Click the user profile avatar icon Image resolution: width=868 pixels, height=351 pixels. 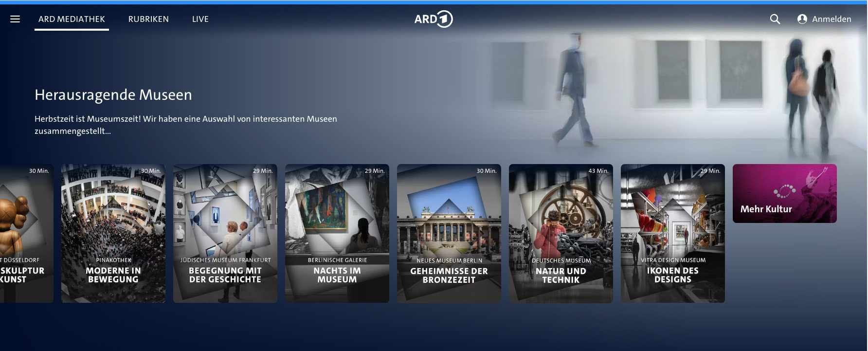[x=802, y=19]
